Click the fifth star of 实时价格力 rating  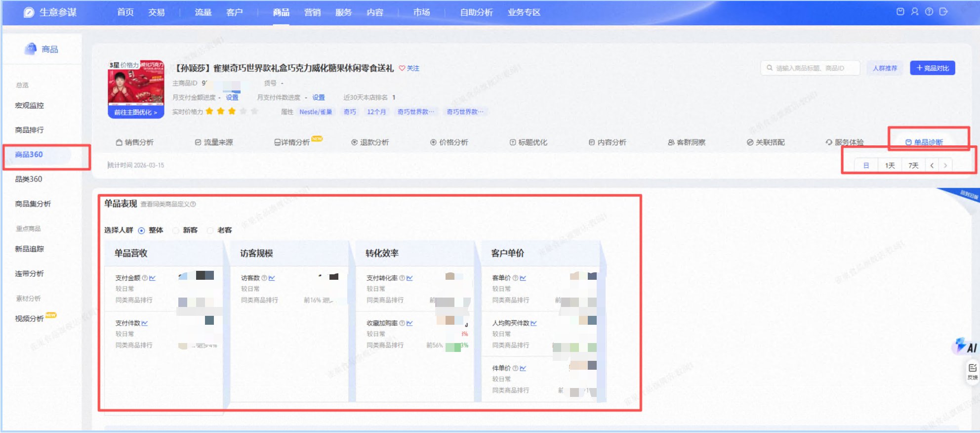(255, 111)
